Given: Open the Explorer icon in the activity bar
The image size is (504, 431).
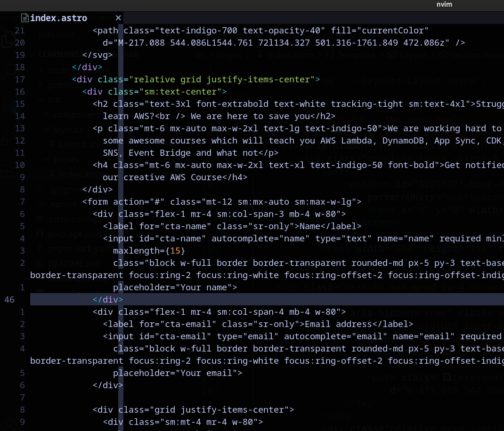Looking at the screenshot, I should coord(8,40).
